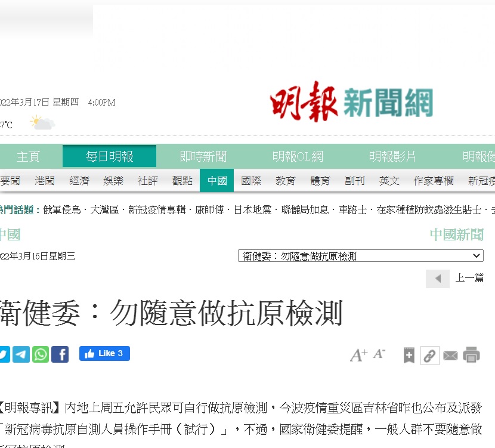Image resolution: width=495 pixels, height=448 pixels.
Task: Click the 明報新聞網 logo
Action: coord(351,100)
